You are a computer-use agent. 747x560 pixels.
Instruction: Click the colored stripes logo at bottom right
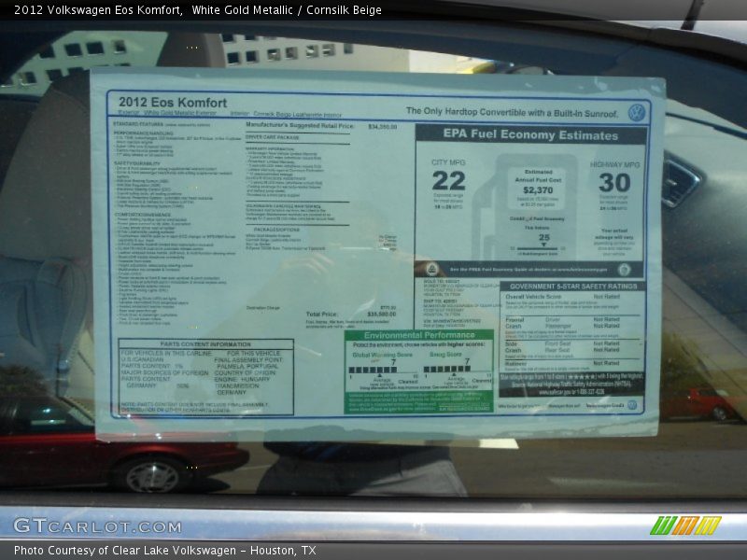[x=685, y=525]
